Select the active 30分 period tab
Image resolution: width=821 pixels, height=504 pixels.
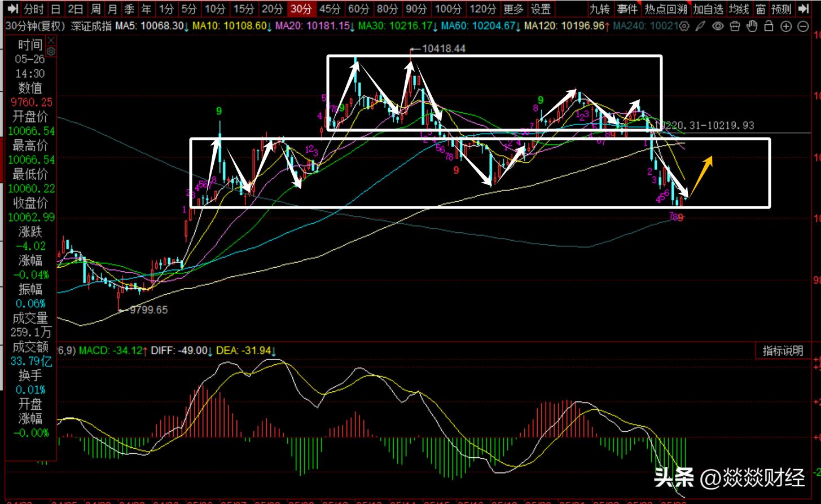[x=301, y=9]
